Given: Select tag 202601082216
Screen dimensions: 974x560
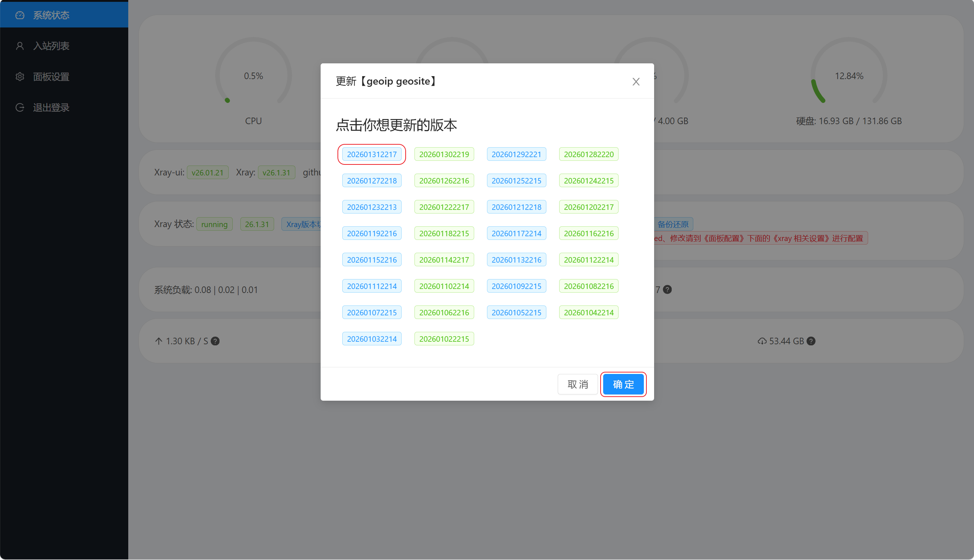Looking at the screenshot, I should point(589,286).
